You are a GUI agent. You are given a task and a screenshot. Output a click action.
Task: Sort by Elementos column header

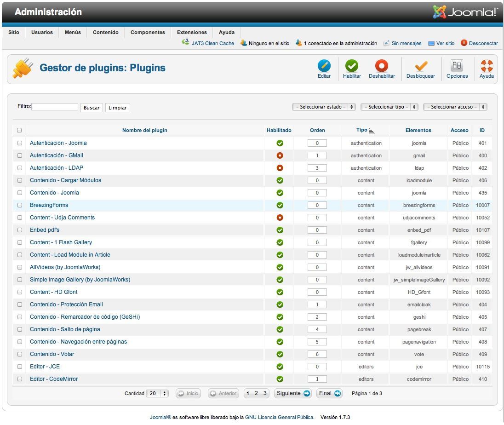coord(418,130)
